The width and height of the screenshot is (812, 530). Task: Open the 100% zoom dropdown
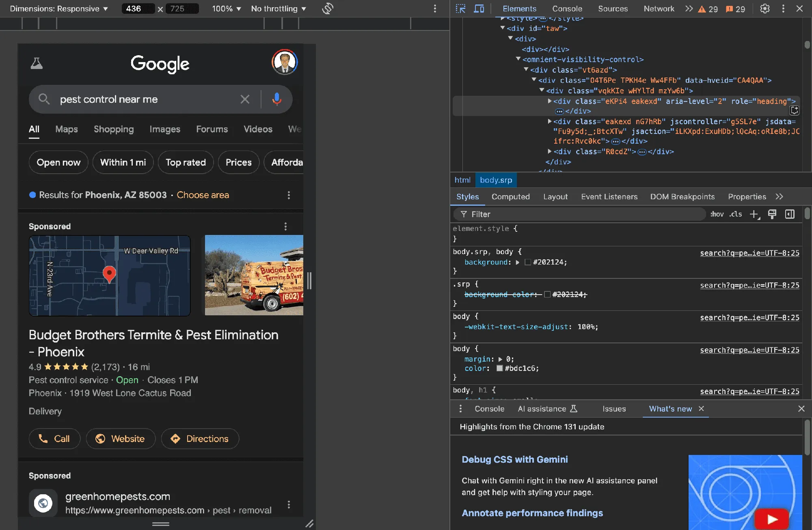226,9
